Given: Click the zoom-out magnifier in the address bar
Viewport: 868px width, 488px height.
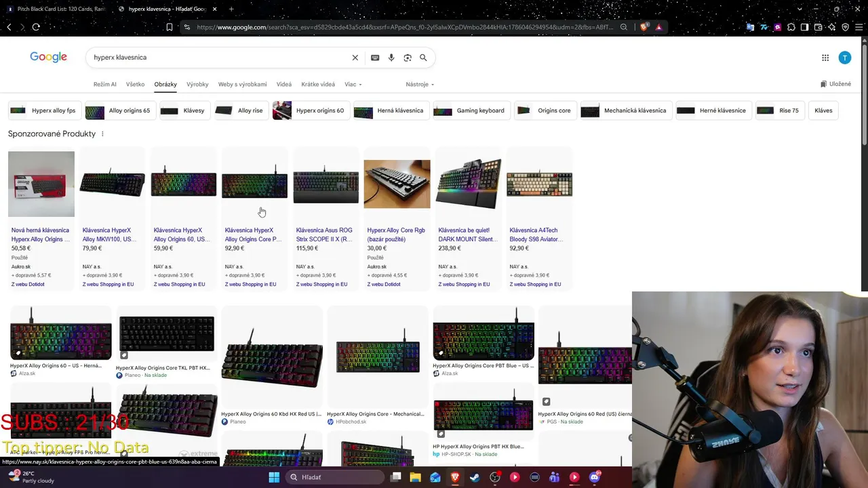Looking at the screenshot, I should pyautogui.click(x=624, y=27).
